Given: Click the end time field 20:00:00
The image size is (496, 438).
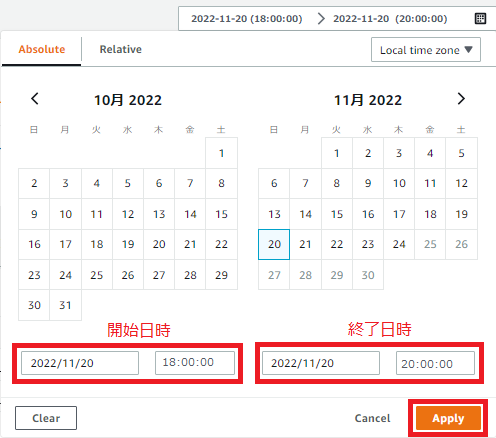Looking at the screenshot, I should point(435,363).
